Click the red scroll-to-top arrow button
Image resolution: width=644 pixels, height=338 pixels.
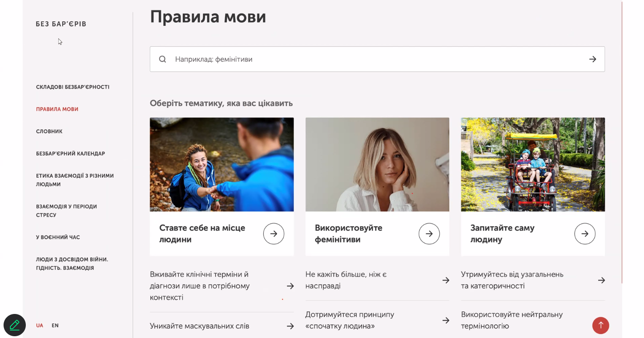pyautogui.click(x=600, y=325)
